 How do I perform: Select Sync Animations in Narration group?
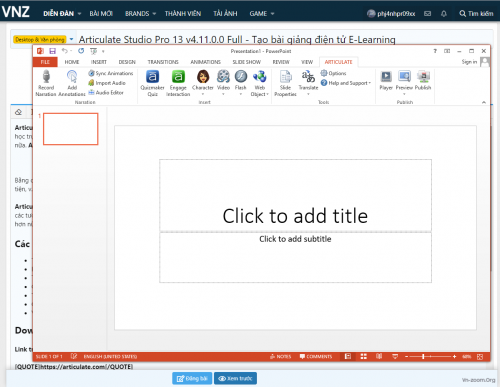point(111,73)
